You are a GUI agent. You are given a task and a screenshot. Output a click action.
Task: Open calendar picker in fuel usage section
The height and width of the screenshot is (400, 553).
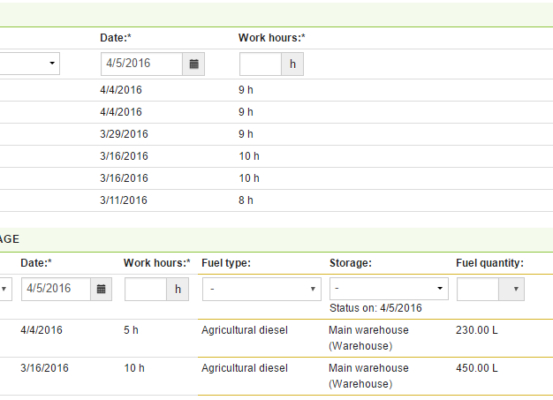(101, 289)
